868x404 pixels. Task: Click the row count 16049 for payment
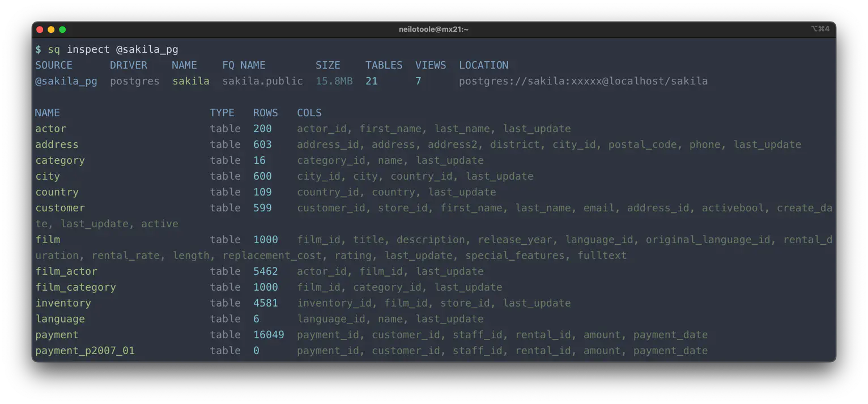coord(269,335)
